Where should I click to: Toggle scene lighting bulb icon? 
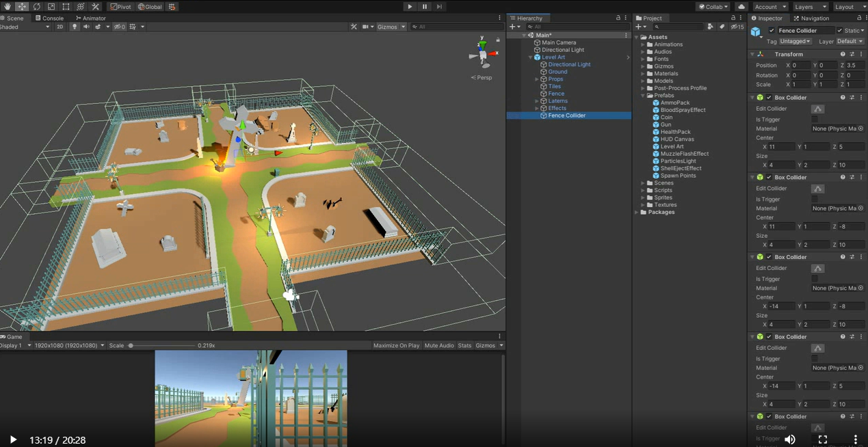tap(75, 27)
